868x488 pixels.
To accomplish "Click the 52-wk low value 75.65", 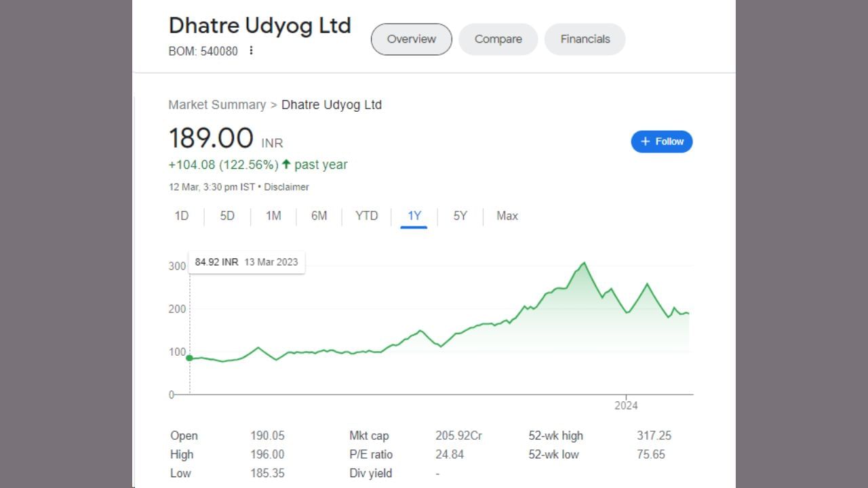I will (651, 455).
